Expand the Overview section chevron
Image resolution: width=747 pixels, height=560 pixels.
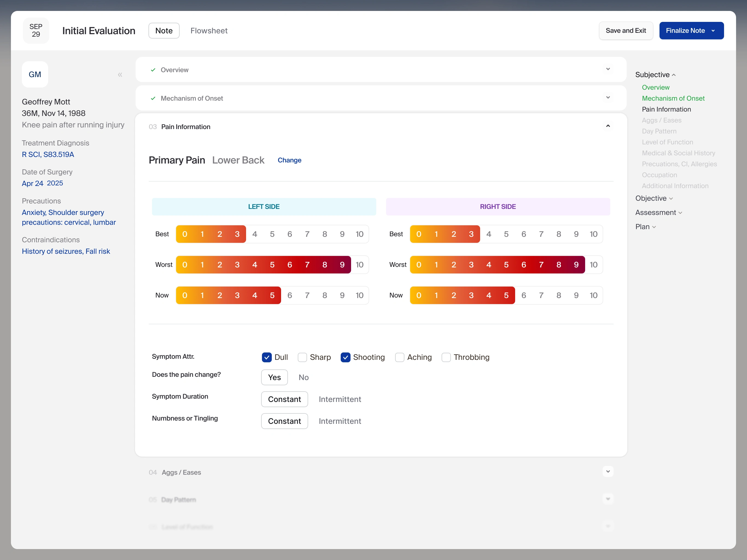tap(608, 69)
